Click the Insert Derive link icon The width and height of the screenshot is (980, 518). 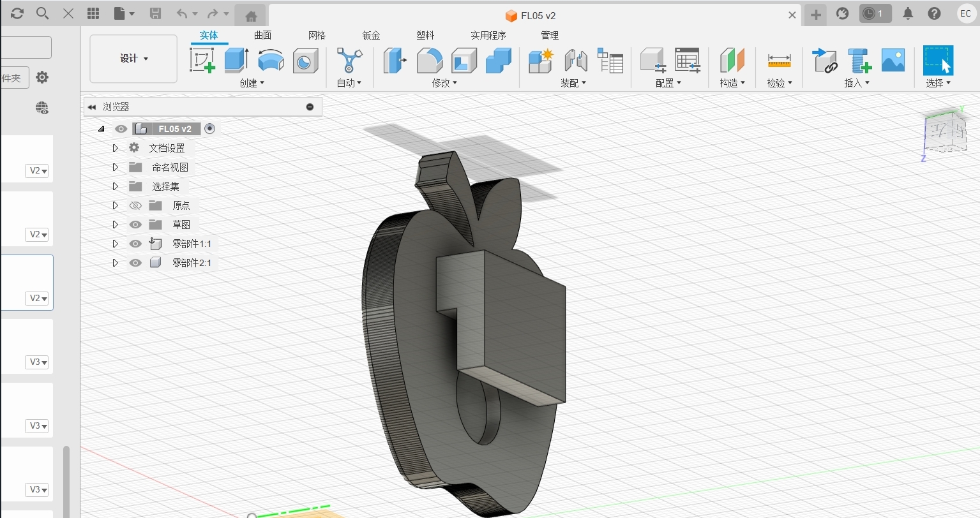click(825, 61)
